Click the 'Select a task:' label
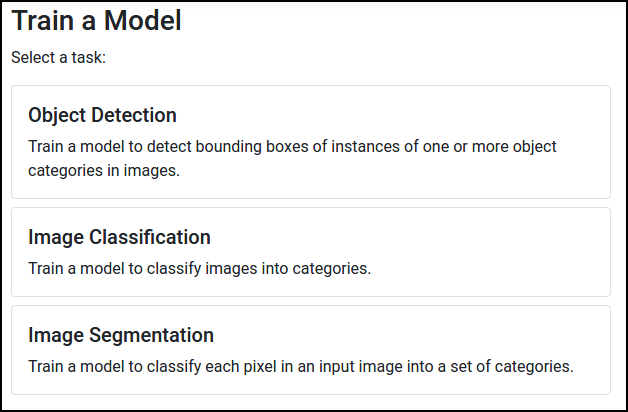This screenshot has height=412, width=628. [58, 57]
